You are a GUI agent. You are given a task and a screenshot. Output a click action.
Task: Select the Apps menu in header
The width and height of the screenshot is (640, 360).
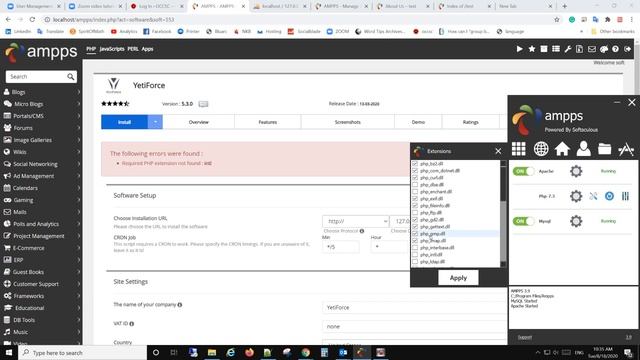pyautogui.click(x=147, y=49)
